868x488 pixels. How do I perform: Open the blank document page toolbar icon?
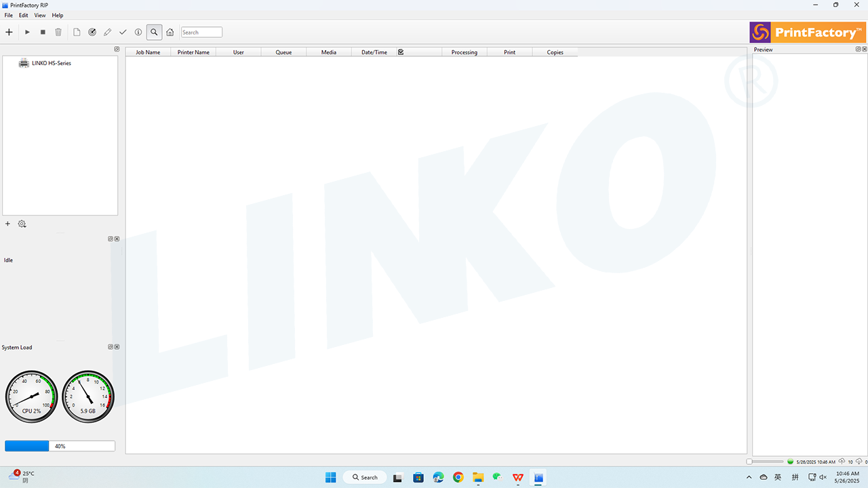point(77,32)
